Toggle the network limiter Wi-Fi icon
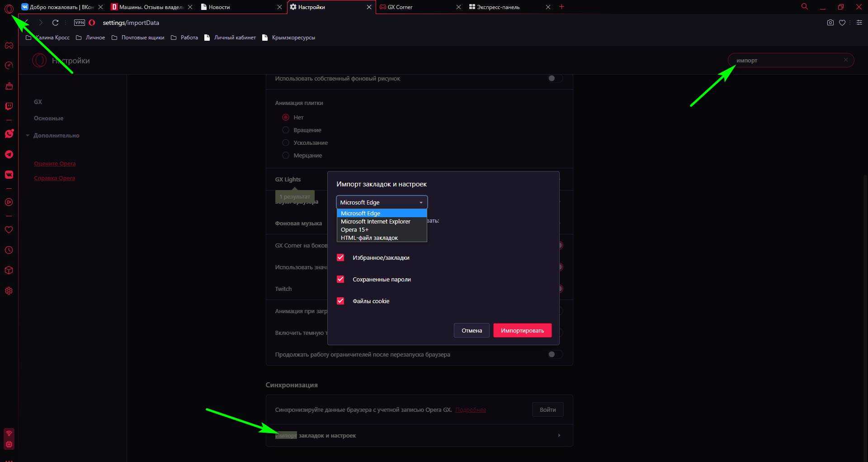868x462 pixels. pos(9,433)
